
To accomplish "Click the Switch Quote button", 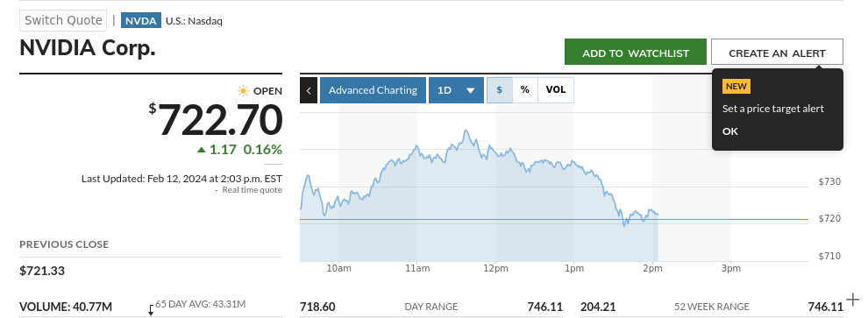I will (x=63, y=20).
